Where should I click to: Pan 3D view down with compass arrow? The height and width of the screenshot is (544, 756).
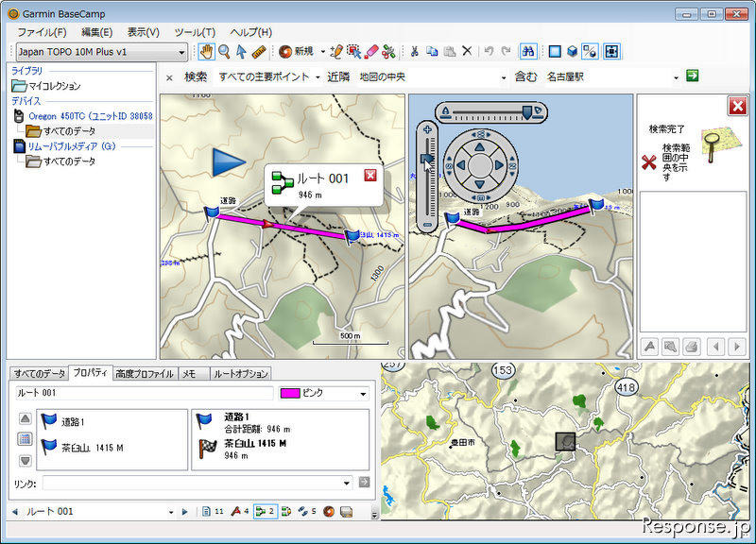[x=480, y=184]
